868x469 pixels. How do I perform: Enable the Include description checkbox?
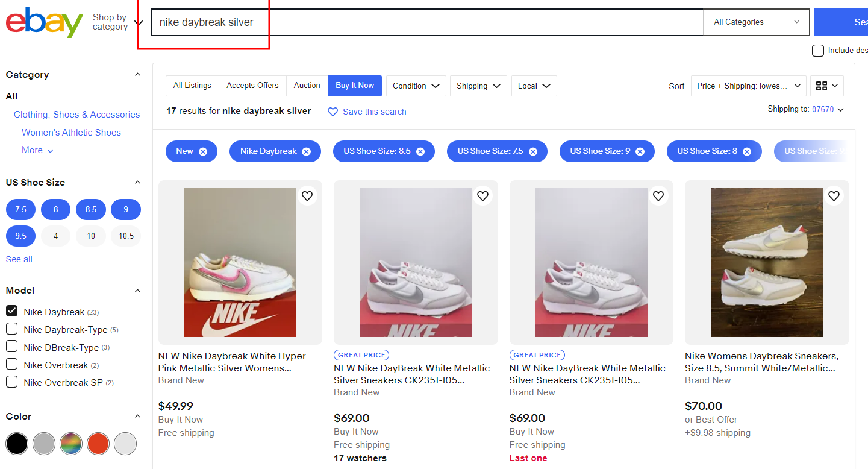point(818,51)
